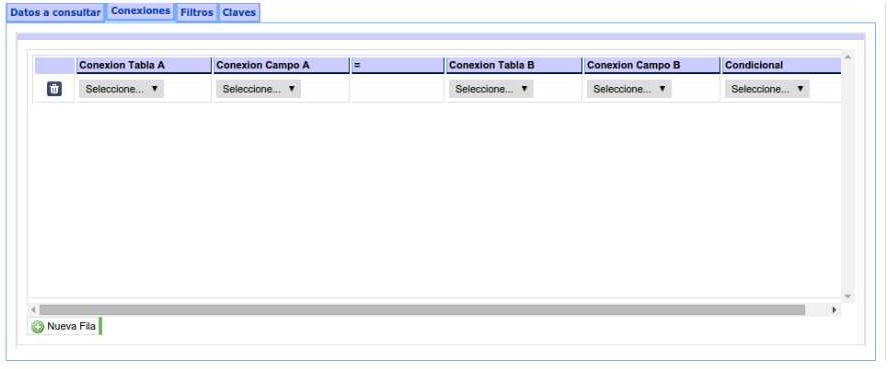Image resolution: width=888 pixels, height=369 pixels.
Task: Select the Conexiones tab
Action: pos(140,11)
